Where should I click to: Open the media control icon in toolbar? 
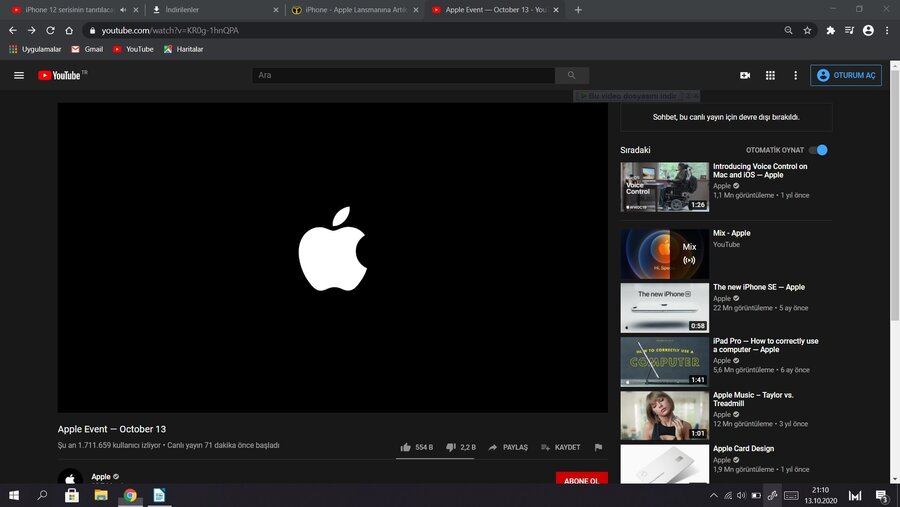(x=849, y=30)
